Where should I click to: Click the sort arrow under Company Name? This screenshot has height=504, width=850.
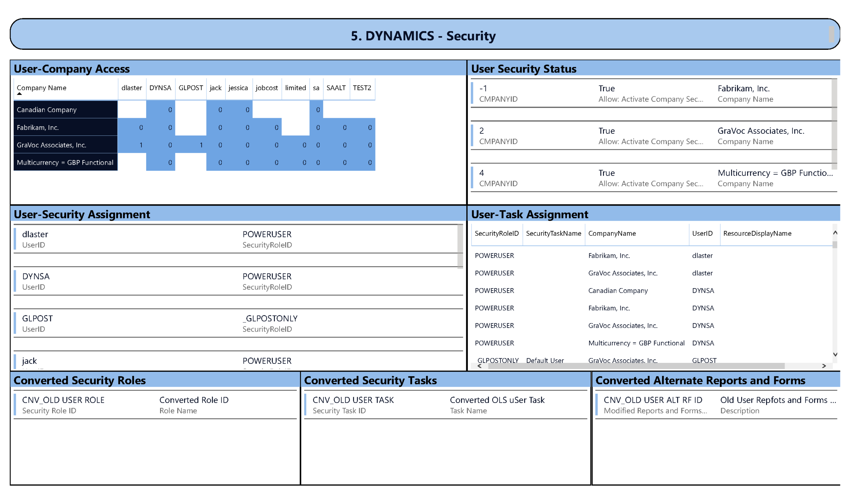pyautogui.click(x=19, y=94)
